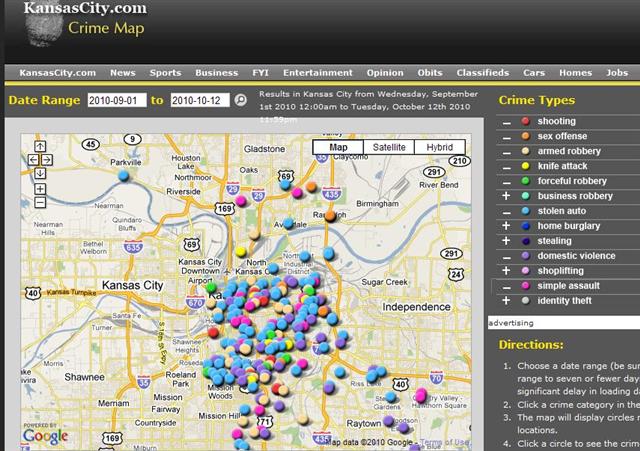This screenshot has width=640, height=451.
Task: Click the search magnifier next to date range
Action: (x=241, y=100)
